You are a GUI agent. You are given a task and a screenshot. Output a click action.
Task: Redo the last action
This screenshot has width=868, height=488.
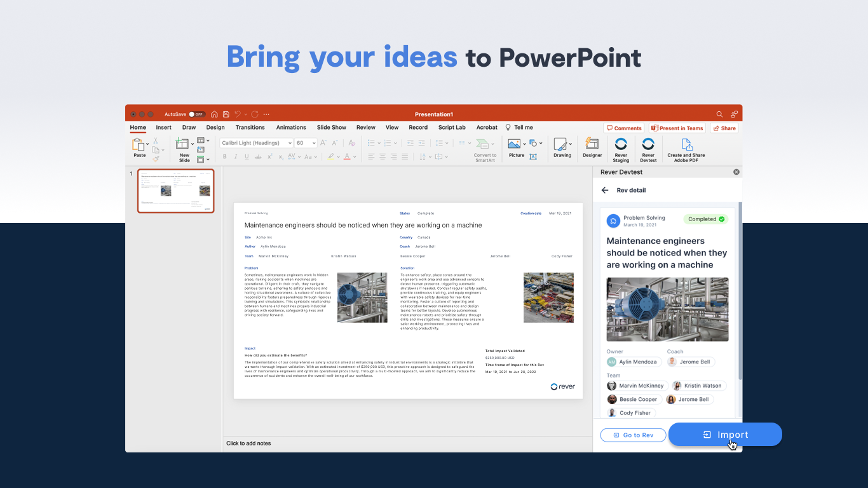(x=255, y=114)
